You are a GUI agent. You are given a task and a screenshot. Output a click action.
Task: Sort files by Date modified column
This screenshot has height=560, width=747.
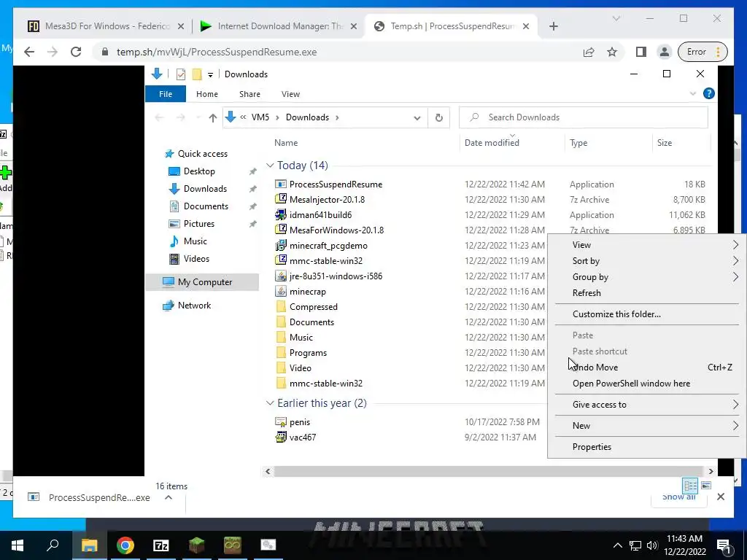pyautogui.click(x=492, y=143)
